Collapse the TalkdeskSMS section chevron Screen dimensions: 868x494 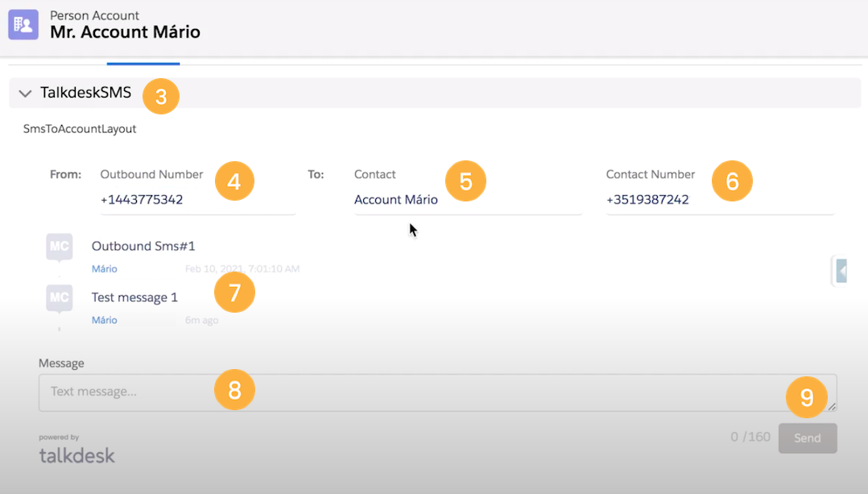coord(25,93)
